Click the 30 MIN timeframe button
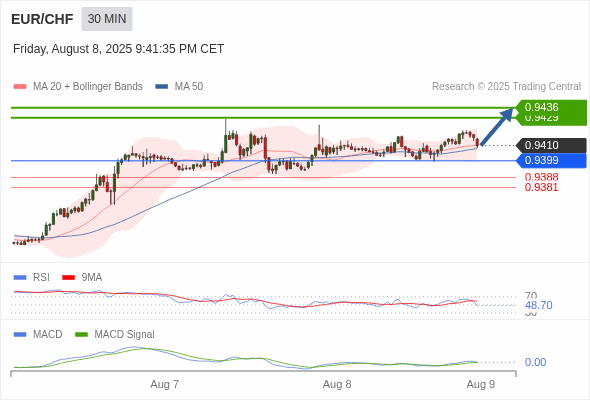 [x=107, y=19]
